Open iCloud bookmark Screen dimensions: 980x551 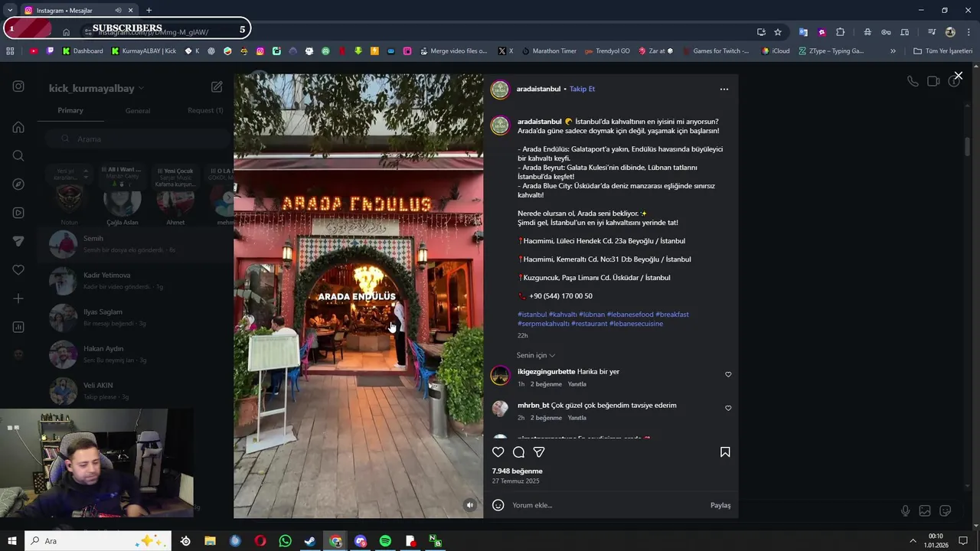coord(776,51)
